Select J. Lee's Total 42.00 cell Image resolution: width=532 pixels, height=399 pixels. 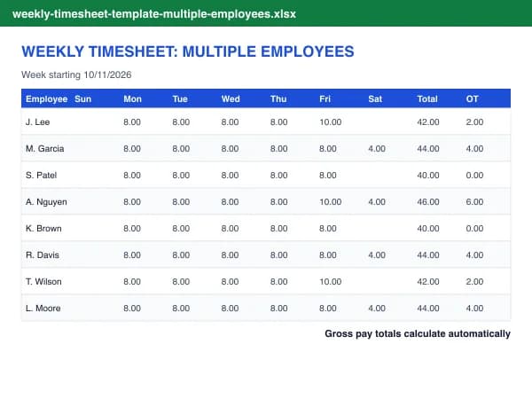pyautogui.click(x=428, y=121)
